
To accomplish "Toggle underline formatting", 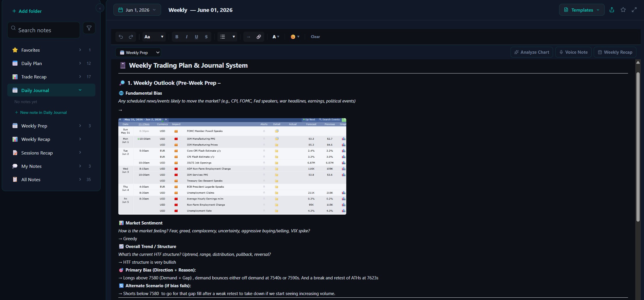I will tap(197, 37).
